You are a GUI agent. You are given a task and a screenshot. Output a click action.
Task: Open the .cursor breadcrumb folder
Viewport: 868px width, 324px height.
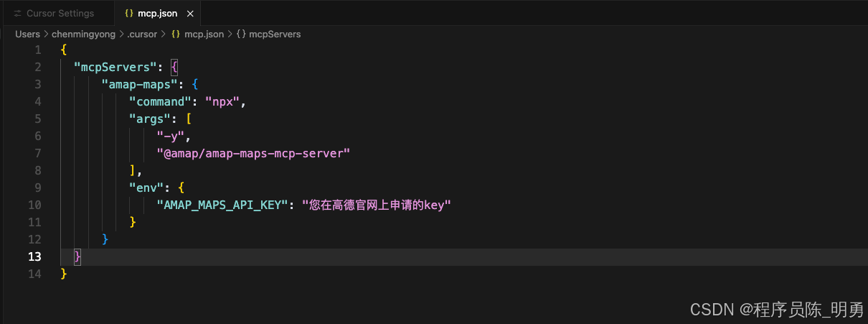coord(143,34)
